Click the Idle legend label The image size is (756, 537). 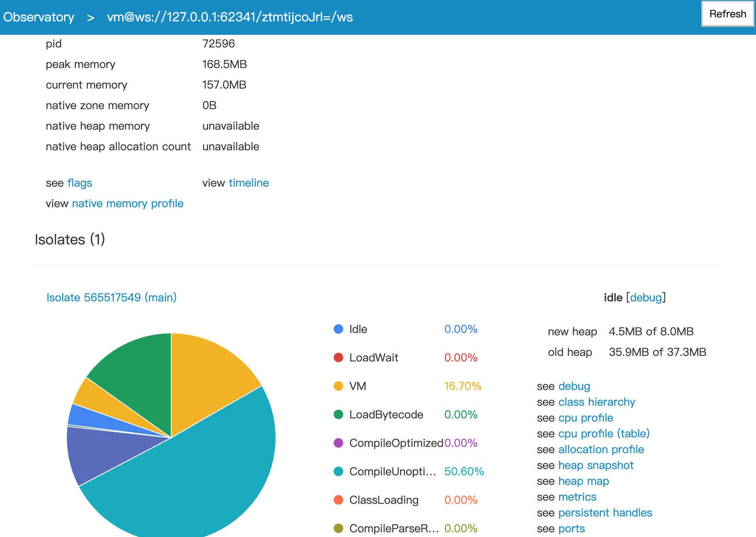tap(358, 329)
